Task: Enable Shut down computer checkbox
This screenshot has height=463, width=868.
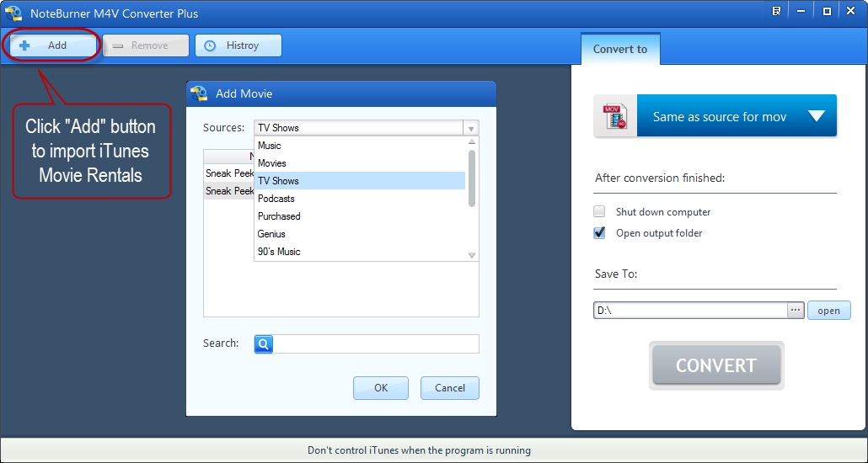Action: 599,211
